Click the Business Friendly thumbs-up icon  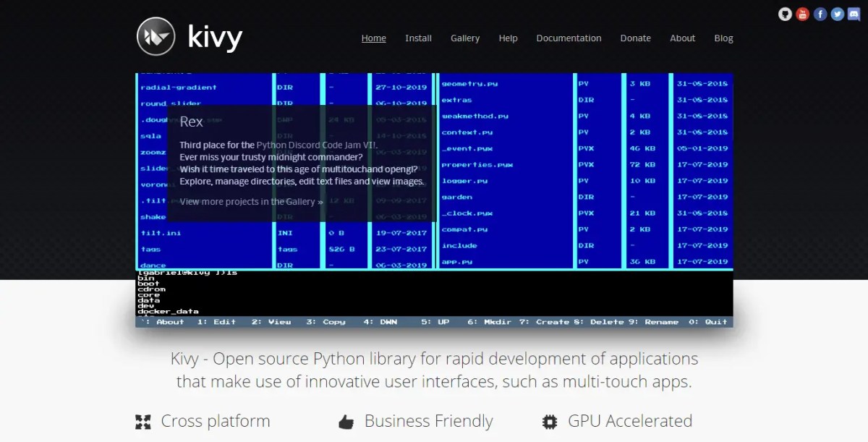pyautogui.click(x=346, y=422)
